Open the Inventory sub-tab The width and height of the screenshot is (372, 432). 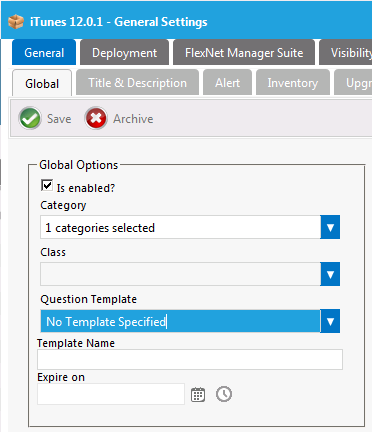coord(293,83)
